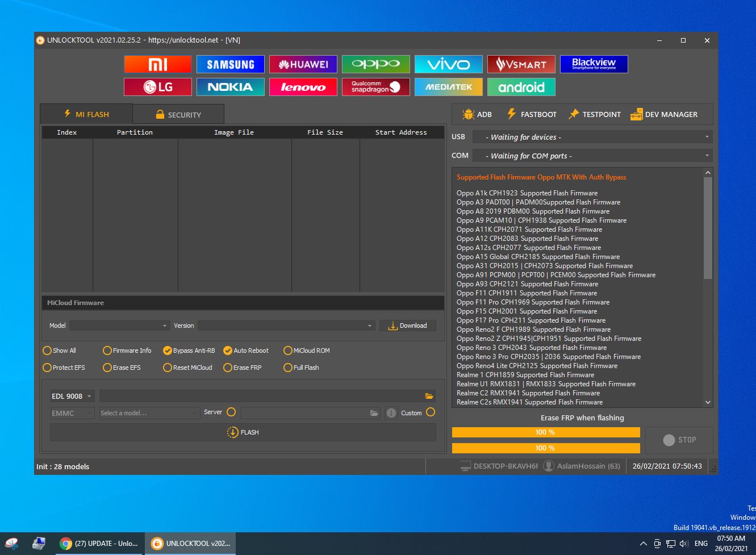Click the folder icon in the Server path field
This screenshot has width=756, height=555.
tap(374, 413)
